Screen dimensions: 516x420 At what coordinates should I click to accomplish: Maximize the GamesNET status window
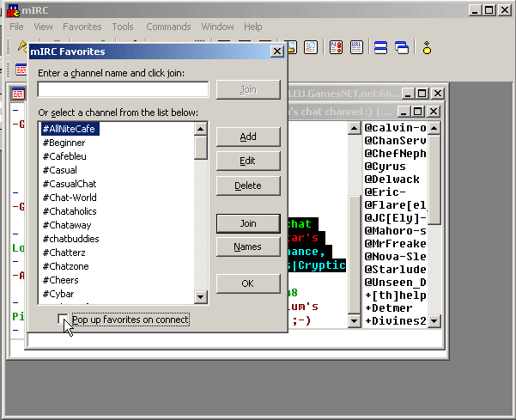[422, 94]
